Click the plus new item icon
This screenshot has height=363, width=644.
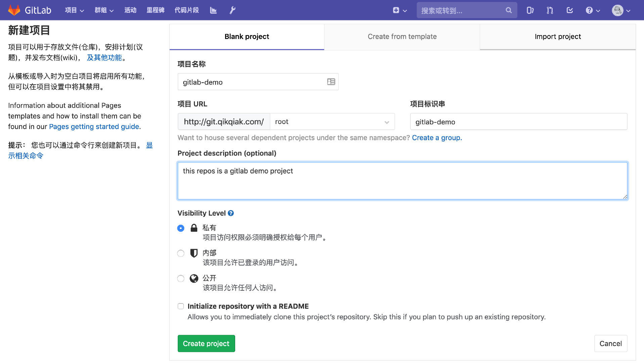tap(396, 10)
